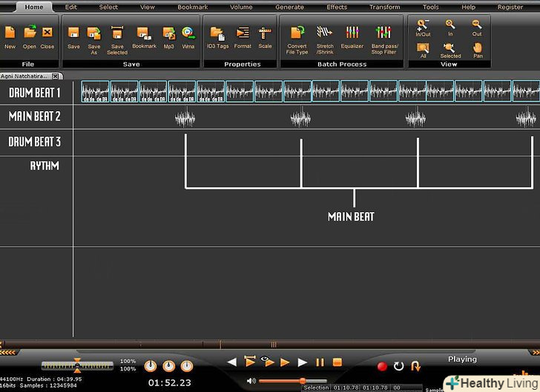Pause playback with the pause button
The width and height of the screenshot is (540, 392).
320,362
